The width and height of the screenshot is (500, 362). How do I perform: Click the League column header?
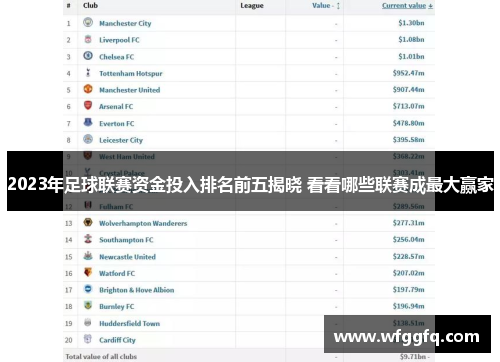click(x=252, y=6)
